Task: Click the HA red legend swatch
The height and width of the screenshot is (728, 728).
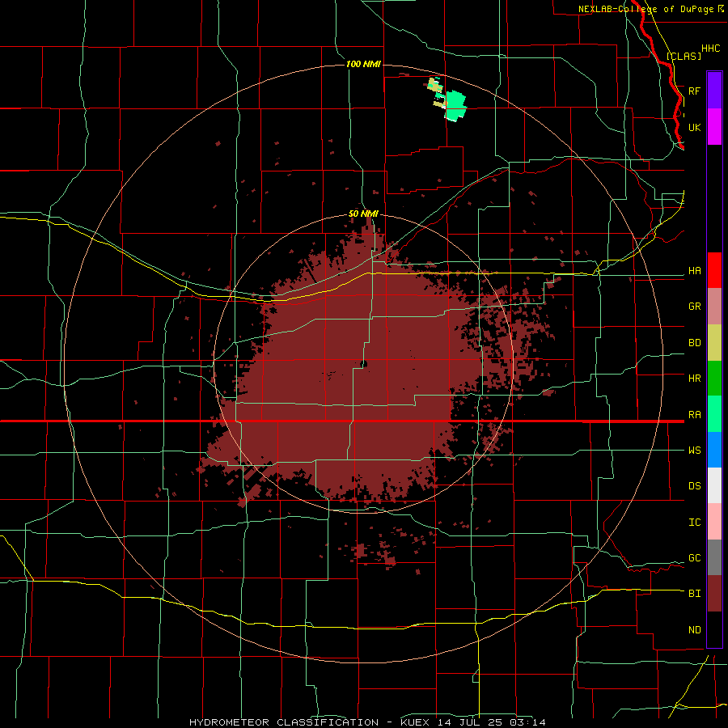Action: (714, 270)
